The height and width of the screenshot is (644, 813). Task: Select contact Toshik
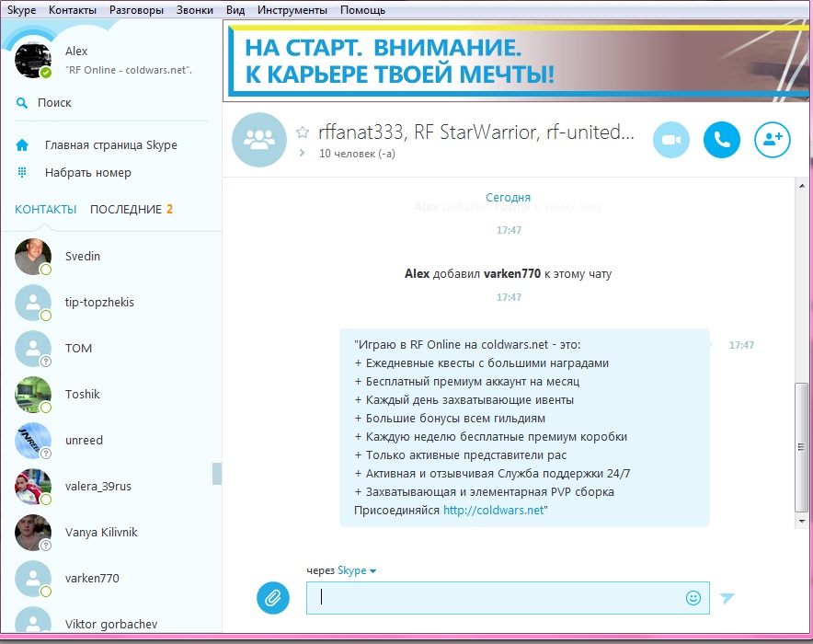pyautogui.click(x=111, y=395)
